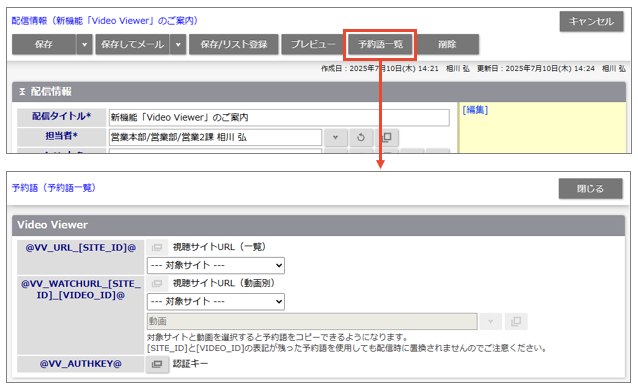
Task: Click the 担当者 reset circular arrow icon
Action: 361,138
